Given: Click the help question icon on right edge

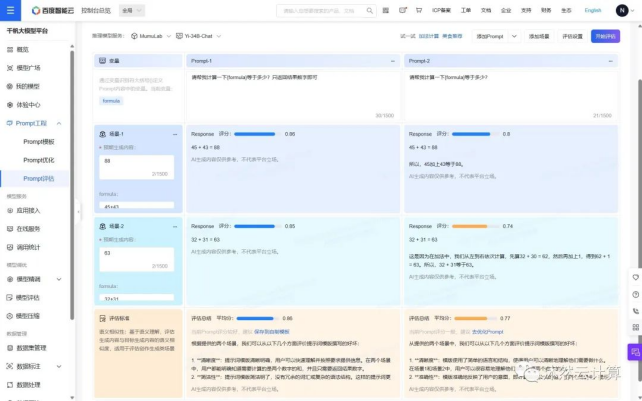Looking at the screenshot, I should (635, 295).
